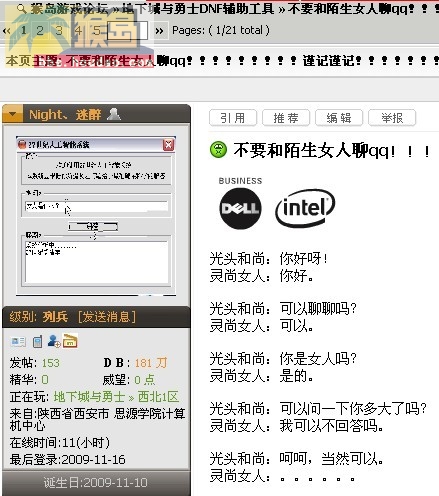Click the page number jump input box

pos(127,31)
